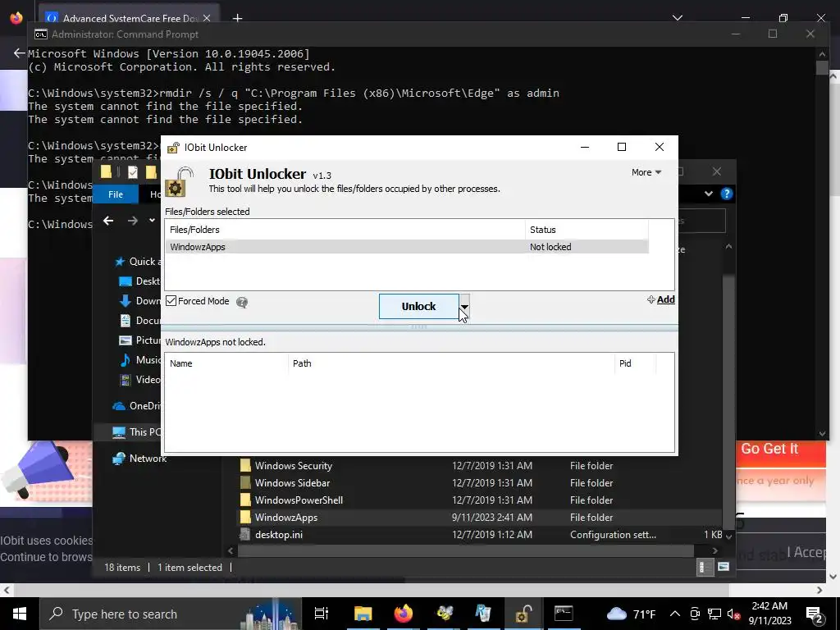Screen dimensions: 840x630
Task: Select the WindowzApps row in Unlocker list
Action: click(407, 247)
